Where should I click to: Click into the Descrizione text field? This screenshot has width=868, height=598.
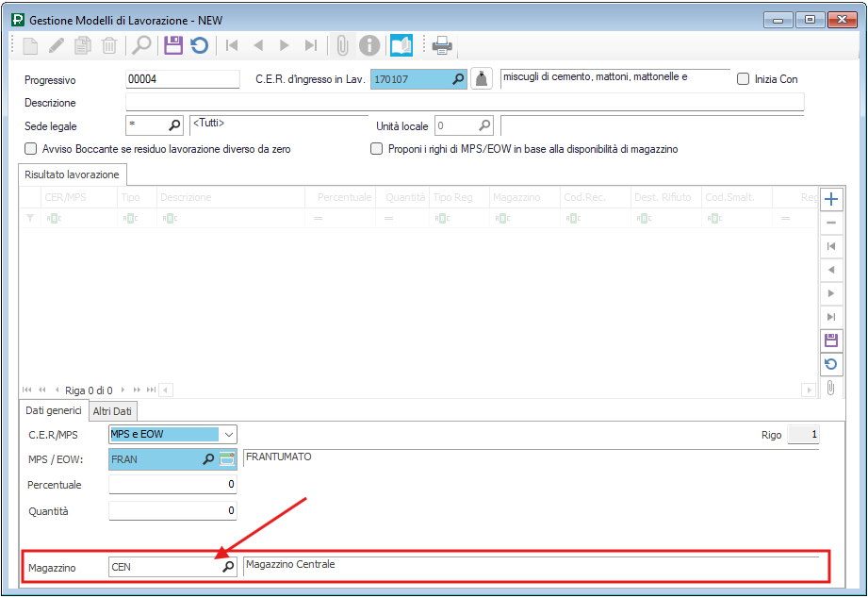[x=464, y=103]
